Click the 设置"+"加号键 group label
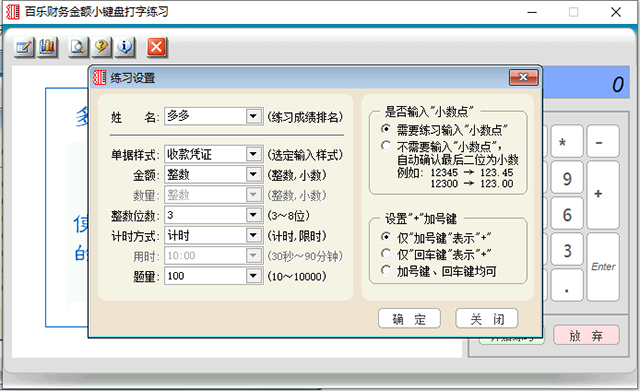Image resolution: width=640 pixels, height=391 pixels. pyautogui.click(x=421, y=219)
